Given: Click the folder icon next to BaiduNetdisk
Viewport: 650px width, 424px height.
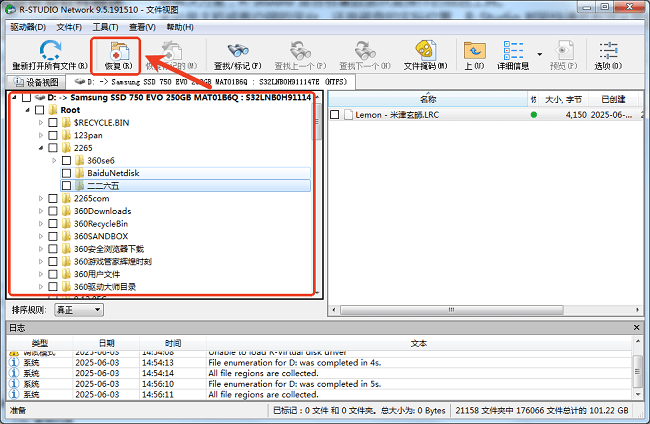Looking at the screenshot, I should point(79,173).
